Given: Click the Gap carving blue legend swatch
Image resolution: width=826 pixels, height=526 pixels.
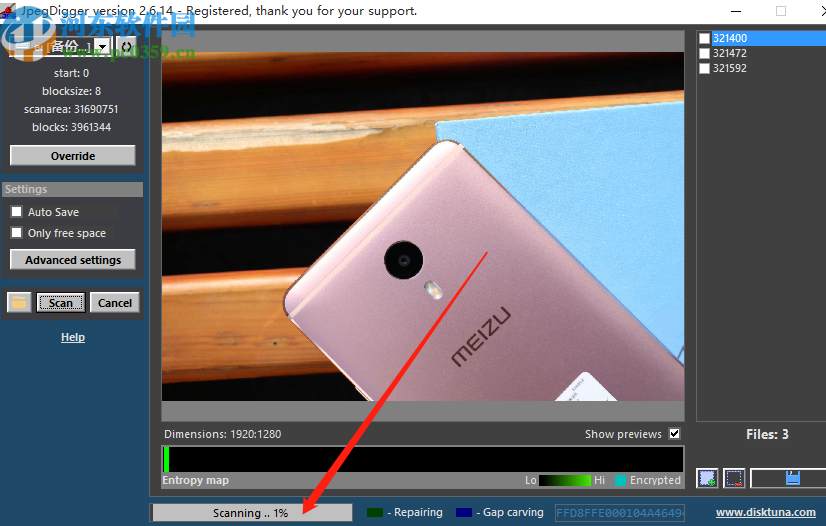Looking at the screenshot, I should pos(464,512).
